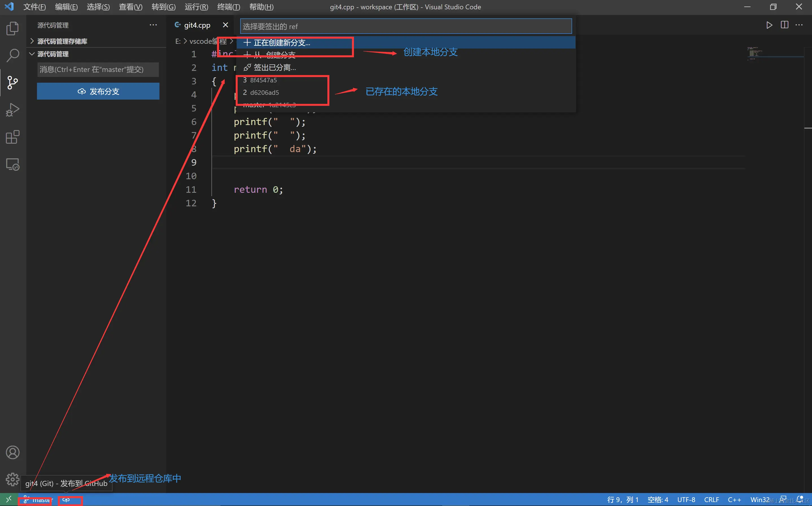812x506 pixels.
Task: Change end of line sequence CRLF
Action: 712,500
